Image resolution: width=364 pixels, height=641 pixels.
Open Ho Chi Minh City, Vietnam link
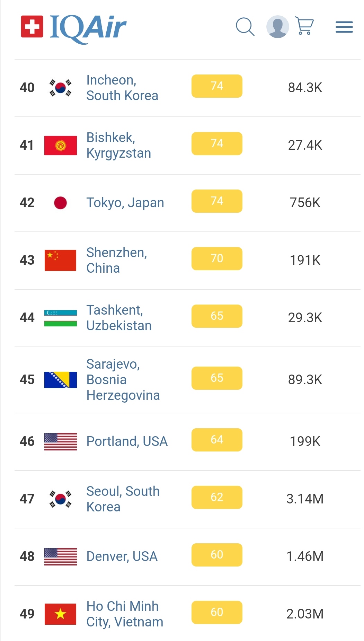click(124, 614)
